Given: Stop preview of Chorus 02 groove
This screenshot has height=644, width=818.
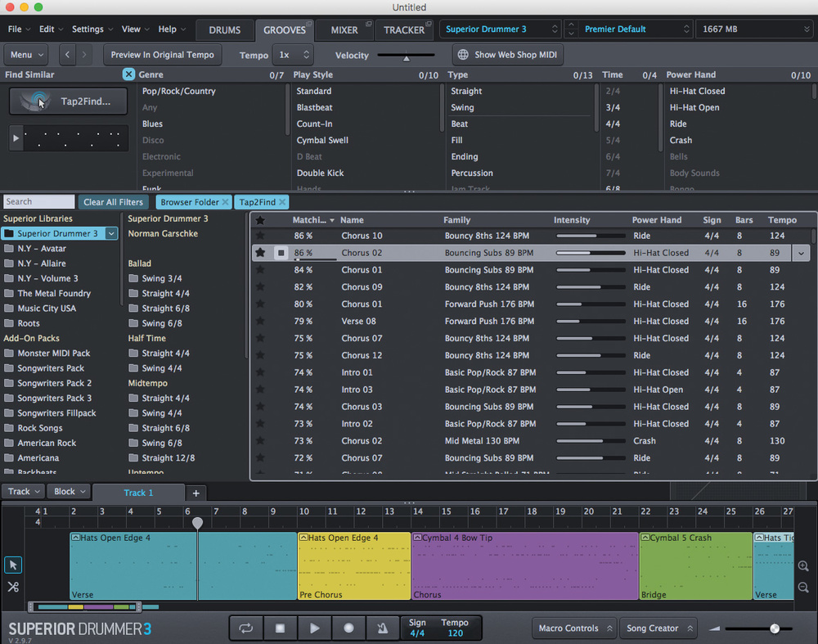Looking at the screenshot, I should click(281, 253).
